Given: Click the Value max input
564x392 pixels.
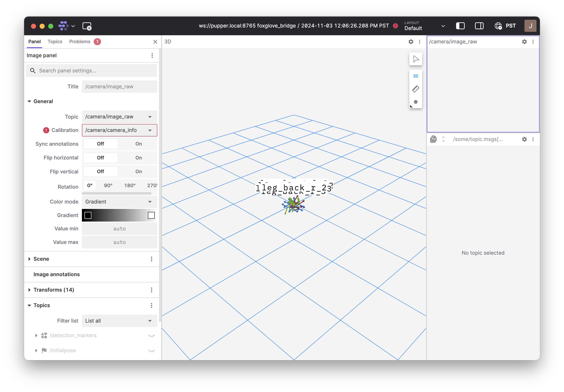Looking at the screenshot, I should 119,242.
